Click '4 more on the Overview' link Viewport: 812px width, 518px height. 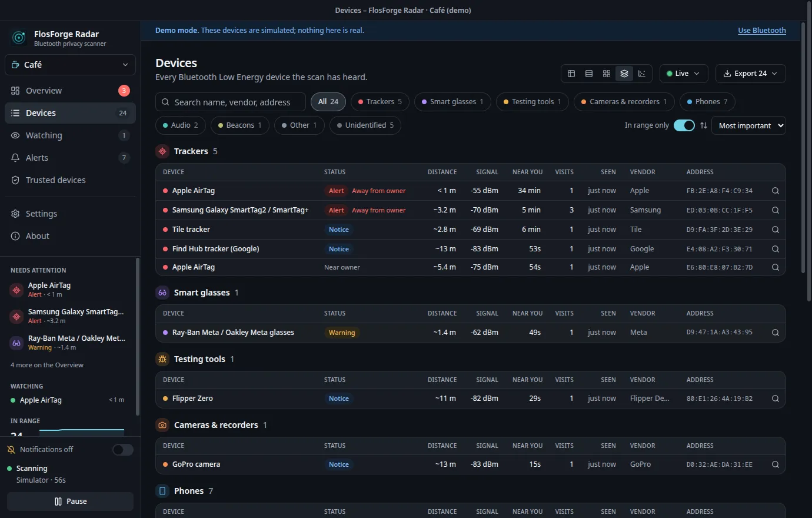(47, 365)
